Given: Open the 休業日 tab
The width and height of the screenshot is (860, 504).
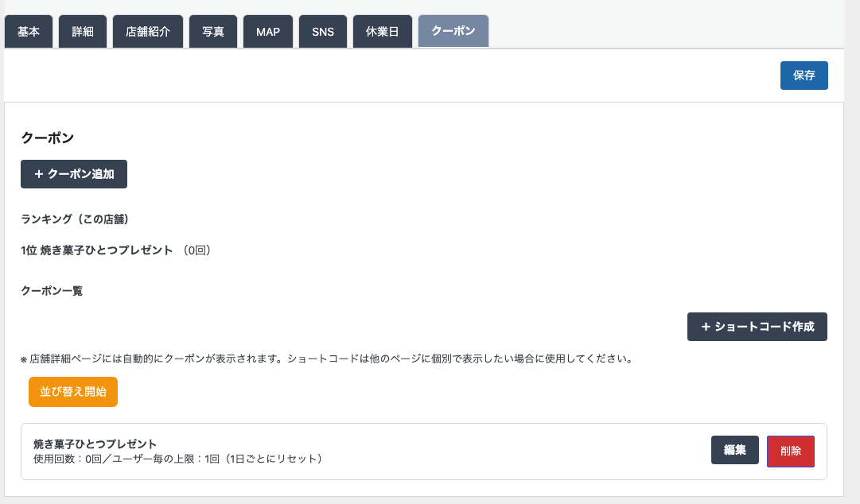Looking at the screenshot, I should pyautogui.click(x=383, y=32).
